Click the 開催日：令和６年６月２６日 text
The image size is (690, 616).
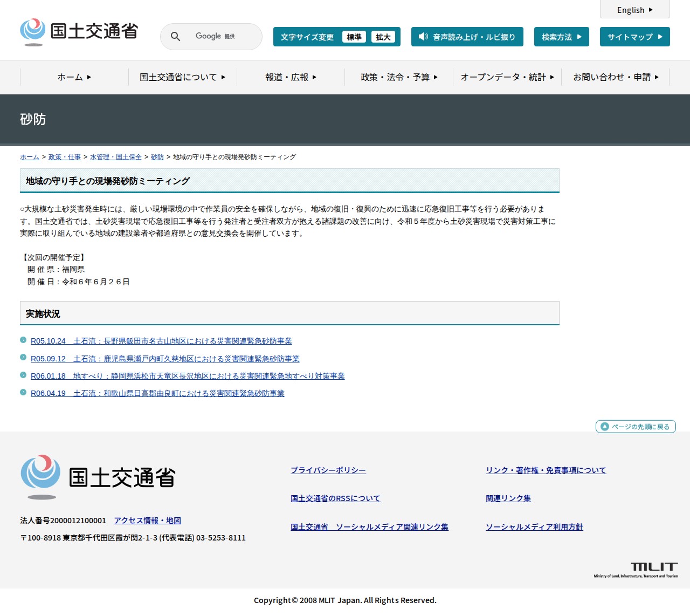point(79,282)
